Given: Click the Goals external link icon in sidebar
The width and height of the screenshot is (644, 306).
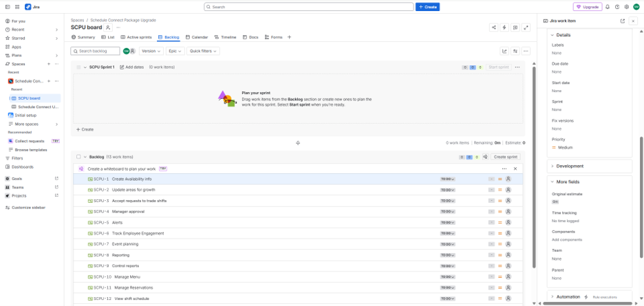Looking at the screenshot, I should tap(56, 178).
